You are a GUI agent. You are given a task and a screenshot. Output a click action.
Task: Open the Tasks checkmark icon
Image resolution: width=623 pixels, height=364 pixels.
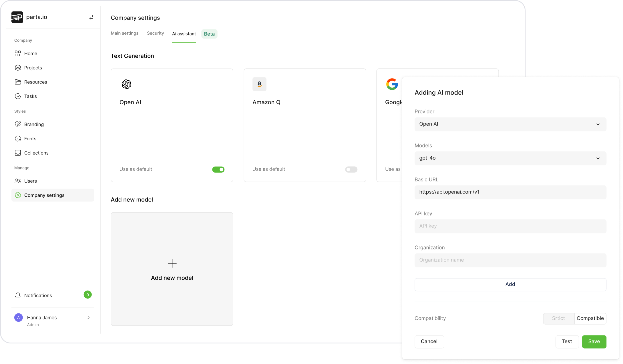[18, 96]
